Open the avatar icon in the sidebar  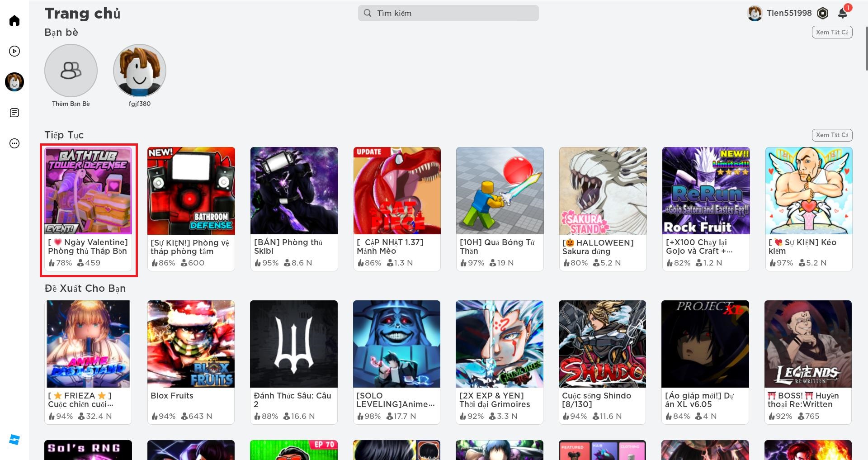(14, 82)
